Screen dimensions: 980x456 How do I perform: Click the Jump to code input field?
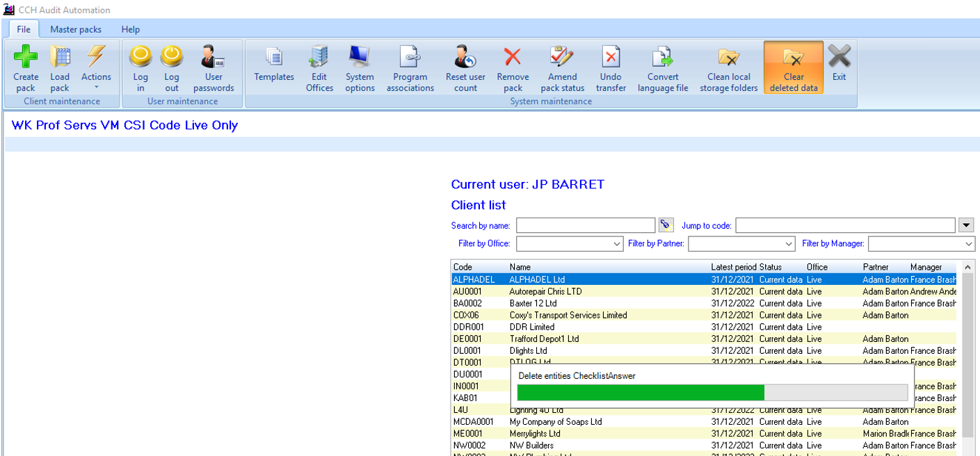[x=845, y=225]
